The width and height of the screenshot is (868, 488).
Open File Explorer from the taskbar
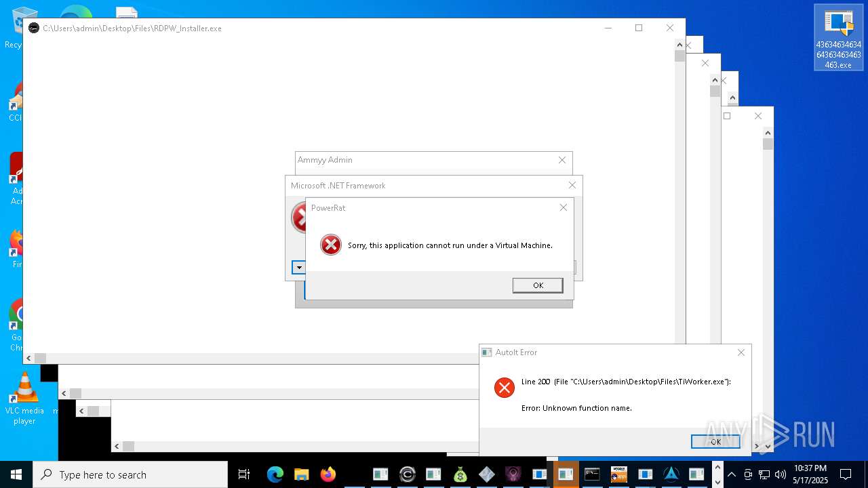301,474
